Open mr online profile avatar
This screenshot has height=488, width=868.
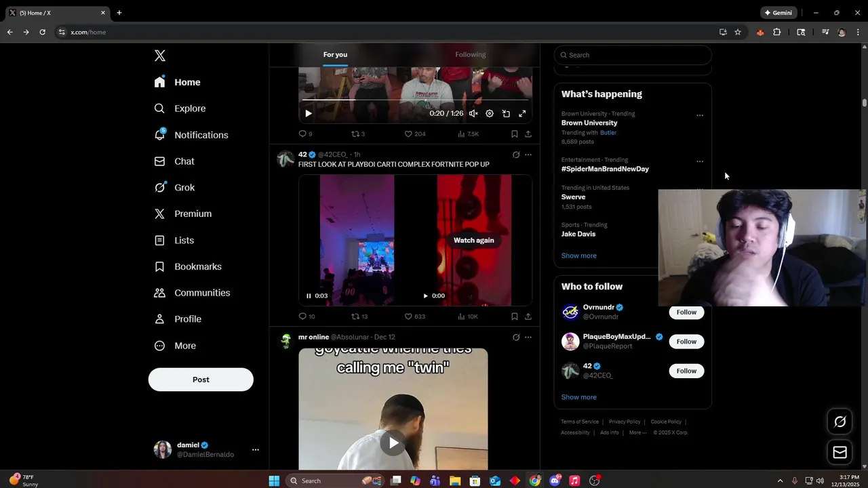click(x=285, y=341)
